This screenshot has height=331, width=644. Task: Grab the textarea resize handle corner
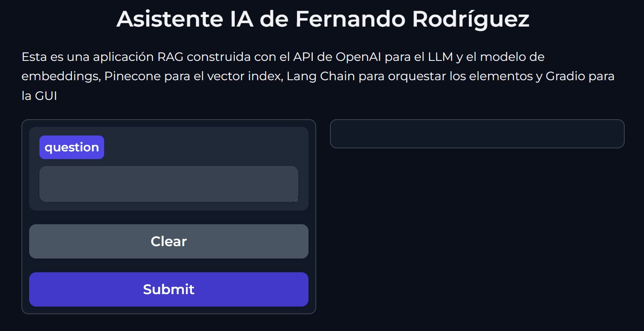tap(295, 199)
